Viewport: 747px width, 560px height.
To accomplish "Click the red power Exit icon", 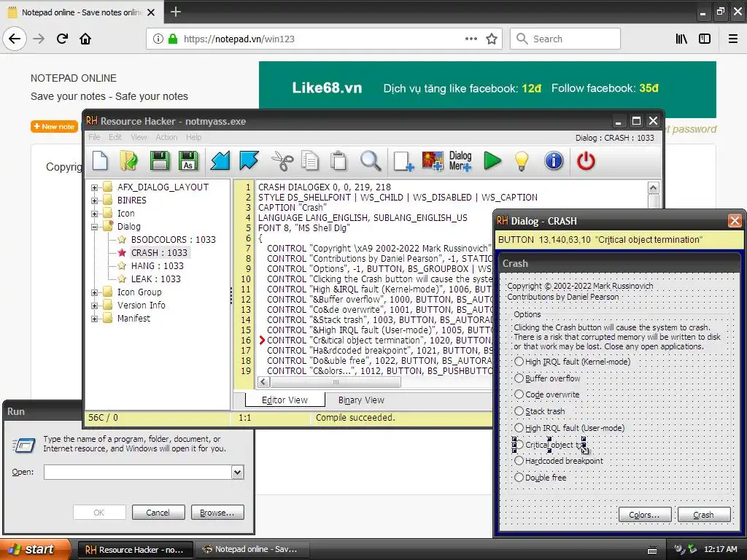I will tap(586, 161).
